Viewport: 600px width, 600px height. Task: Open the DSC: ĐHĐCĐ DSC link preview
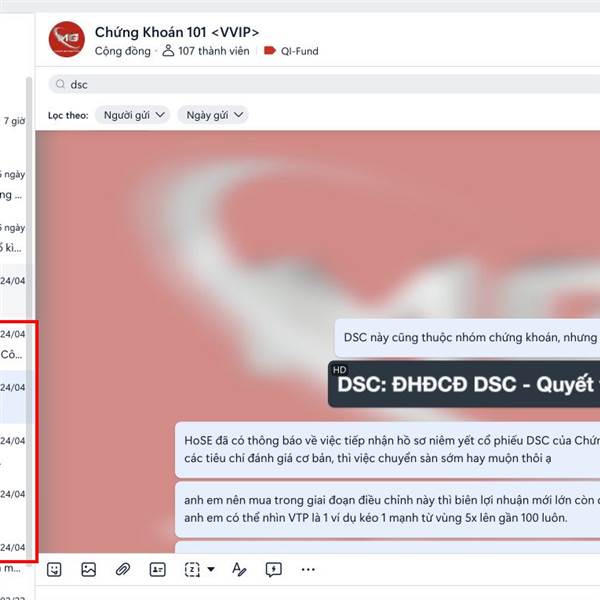coord(464,384)
